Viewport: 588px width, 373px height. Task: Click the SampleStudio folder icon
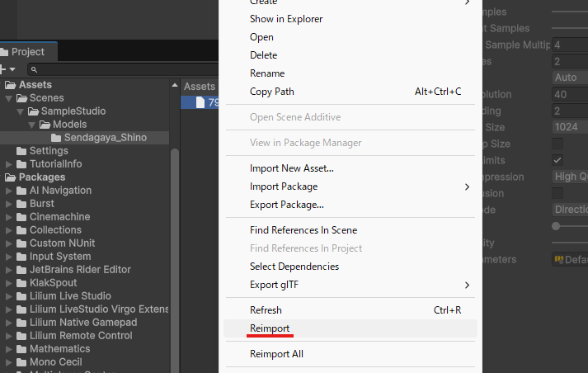point(33,111)
